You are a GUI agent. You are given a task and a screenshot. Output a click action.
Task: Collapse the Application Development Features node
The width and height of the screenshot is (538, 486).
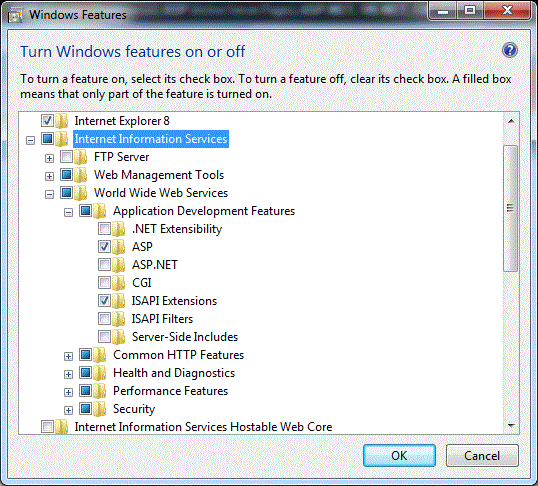coord(68,212)
